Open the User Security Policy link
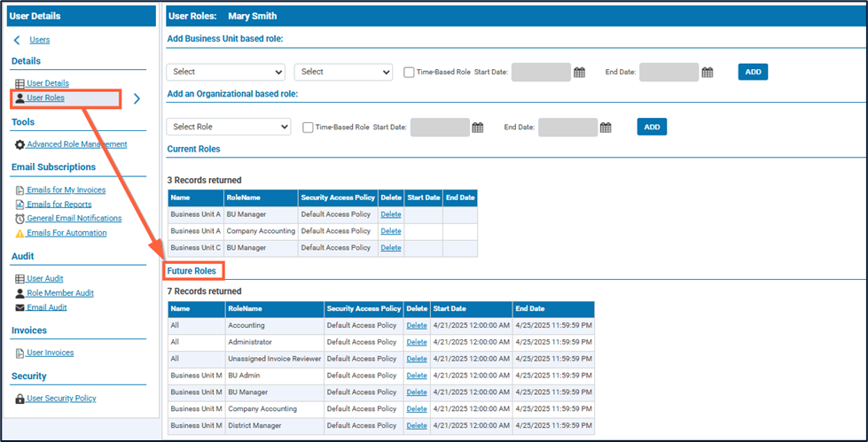The image size is (868, 442). point(61,398)
